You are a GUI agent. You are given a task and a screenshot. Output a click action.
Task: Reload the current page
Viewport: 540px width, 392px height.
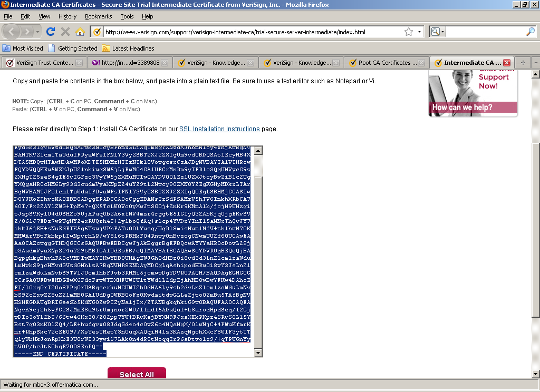point(51,32)
